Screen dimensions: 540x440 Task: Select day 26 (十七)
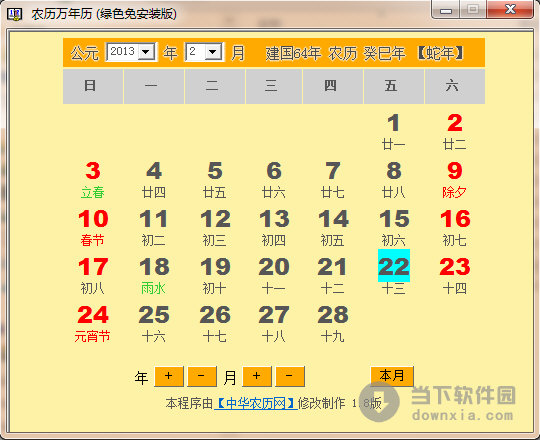(x=215, y=324)
